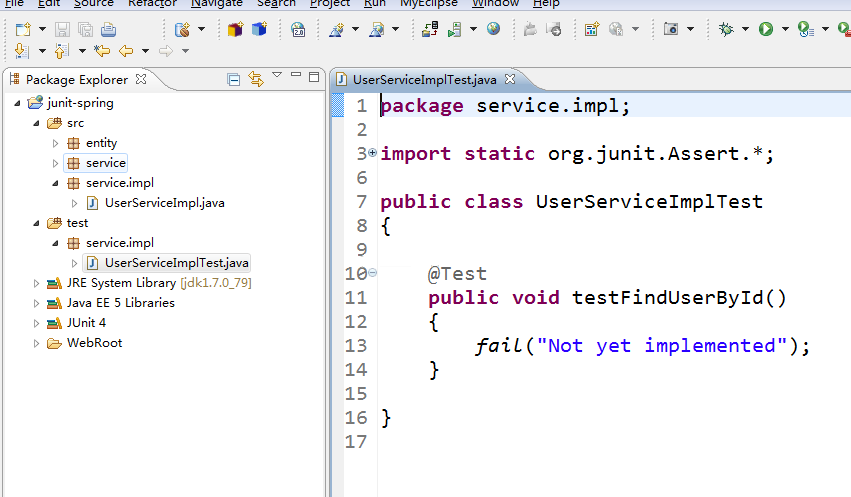The image size is (851, 497).
Task: Open the Run dropdown arrow
Action: pos(785,29)
